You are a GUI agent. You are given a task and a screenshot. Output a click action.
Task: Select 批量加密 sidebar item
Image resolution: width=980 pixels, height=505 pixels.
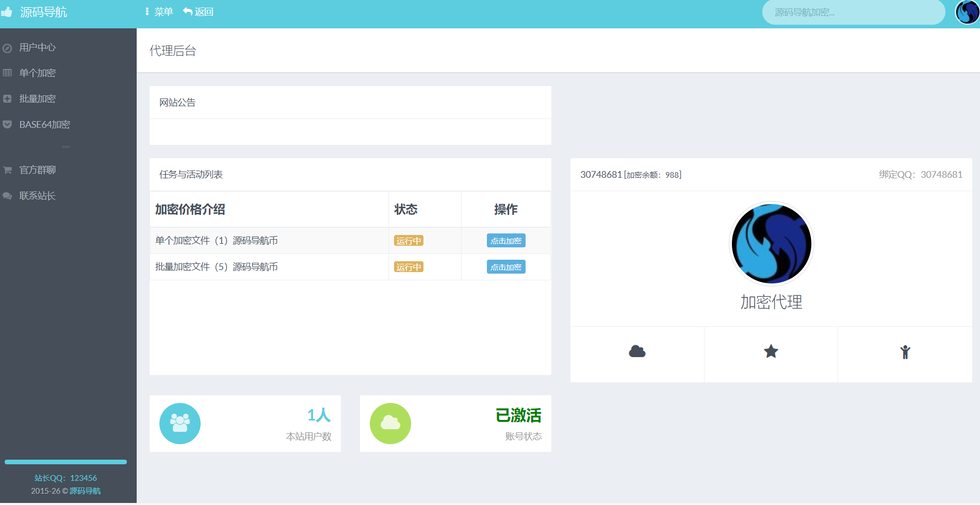click(x=37, y=99)
